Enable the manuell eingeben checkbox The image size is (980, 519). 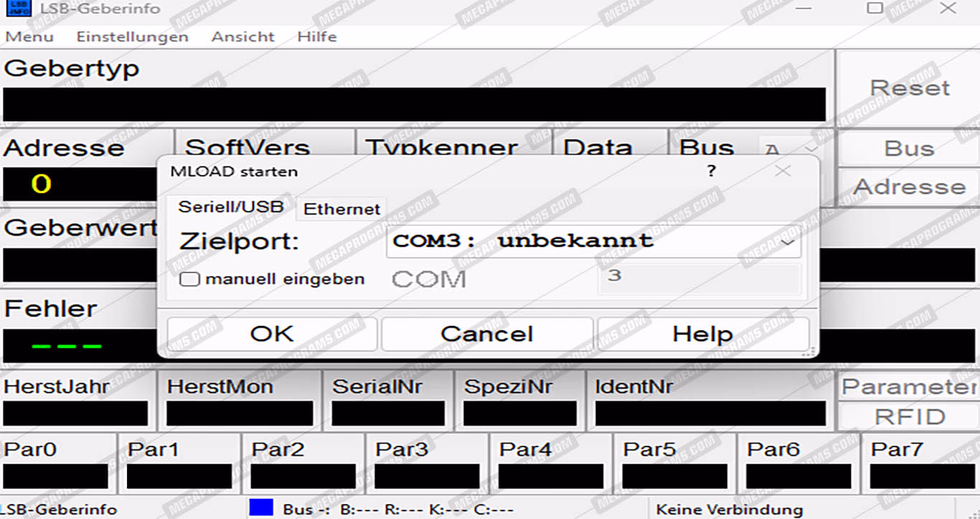tap(189, 279)
